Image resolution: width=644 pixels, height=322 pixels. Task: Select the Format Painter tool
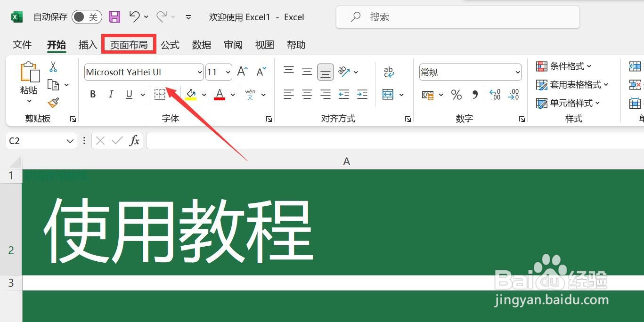pos(53,103)
